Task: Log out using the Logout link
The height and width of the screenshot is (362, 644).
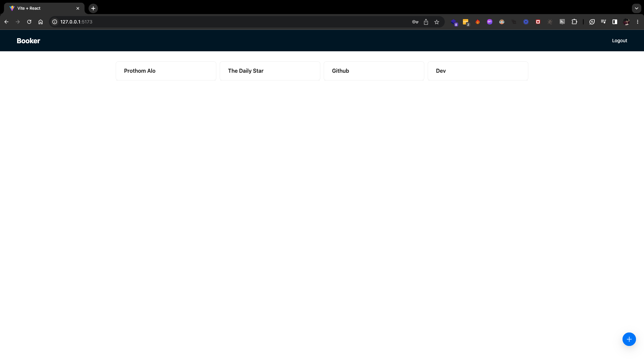Action: (619, 41)
